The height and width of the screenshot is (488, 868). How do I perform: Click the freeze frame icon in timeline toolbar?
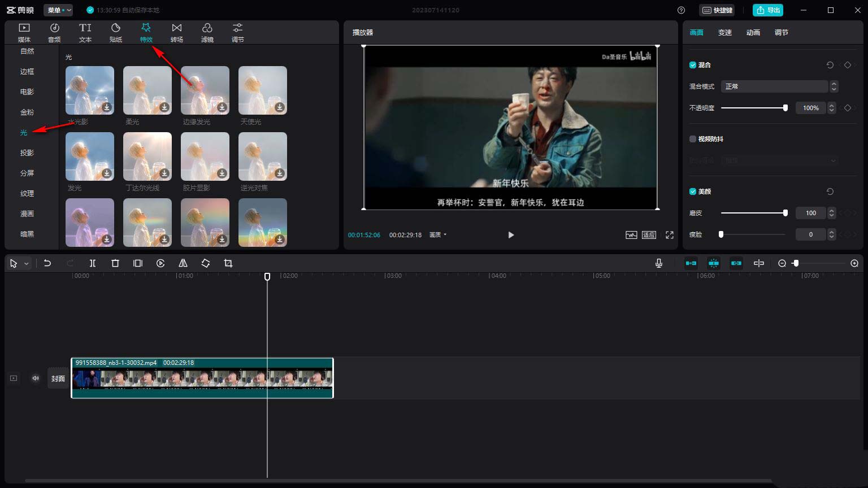pos(138,263)
